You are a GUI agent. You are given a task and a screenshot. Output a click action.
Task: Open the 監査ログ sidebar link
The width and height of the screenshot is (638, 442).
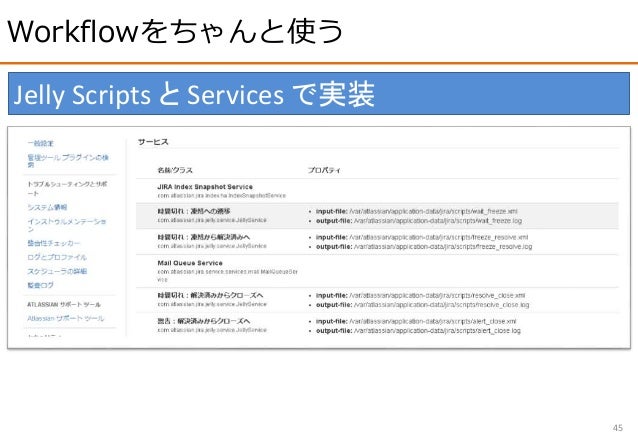(40, 285)
